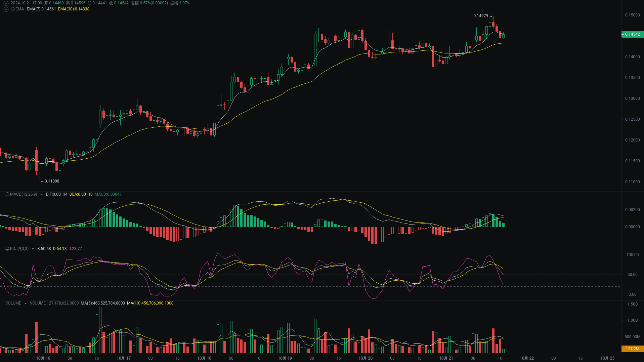Click the MA(5):468,525,784.8000 readout

tap(103, 303)
